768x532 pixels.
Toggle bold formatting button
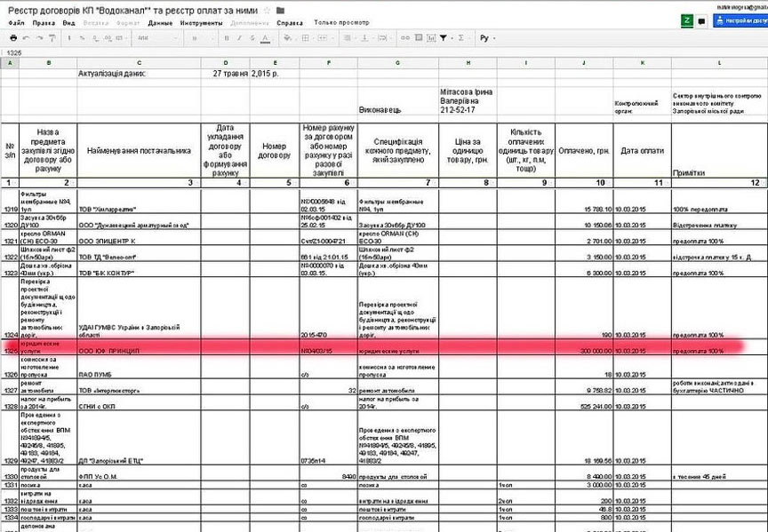coord(227,38)
